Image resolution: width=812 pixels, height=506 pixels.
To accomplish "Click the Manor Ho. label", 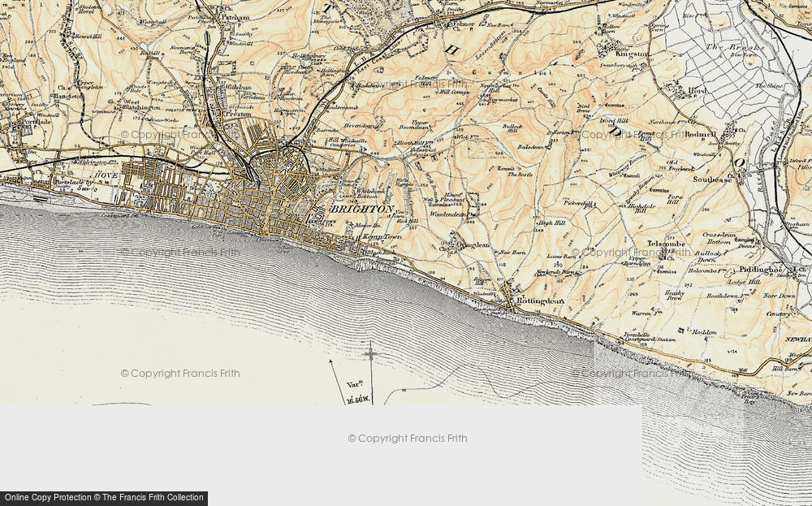I will point(369,225).
